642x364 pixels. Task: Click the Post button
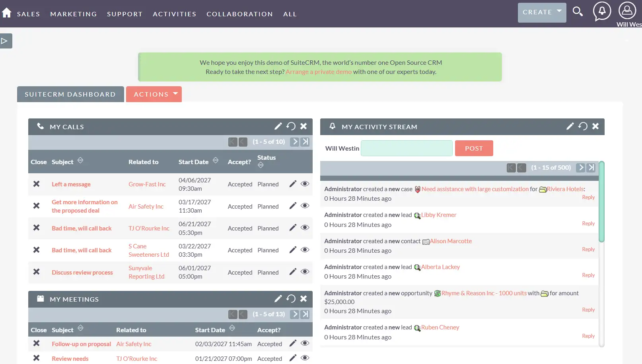pyautogui.click(x=474, y=148)
